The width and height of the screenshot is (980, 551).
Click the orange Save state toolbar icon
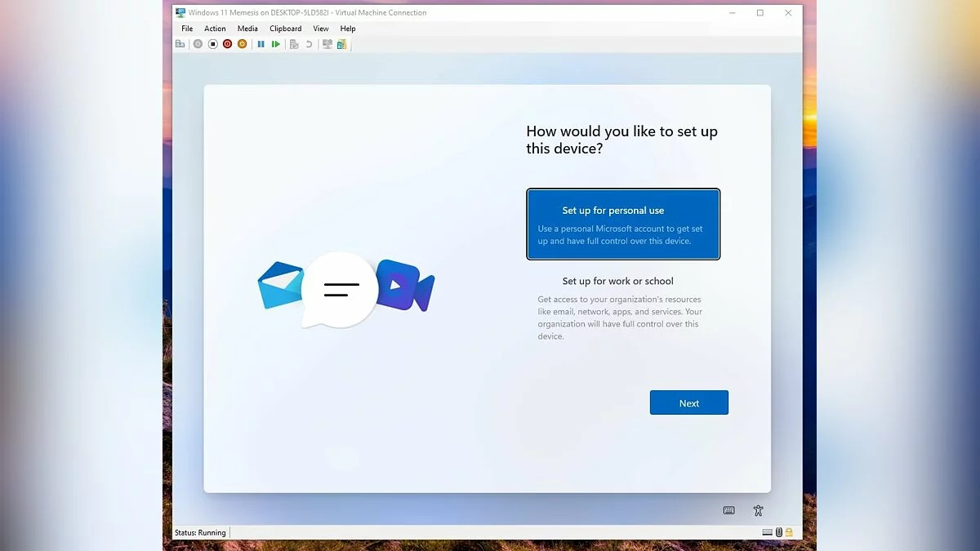tap(242, 44)
